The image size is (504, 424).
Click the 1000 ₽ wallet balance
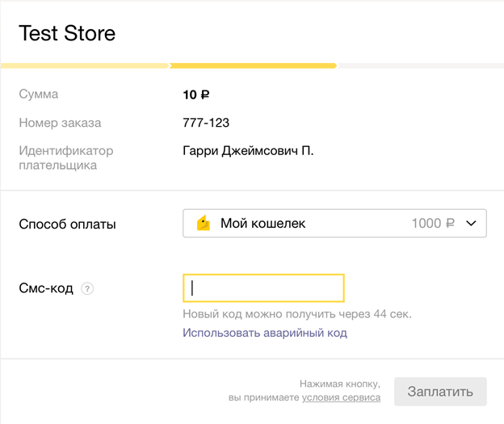pyautogui.click(x=433, y=224)
